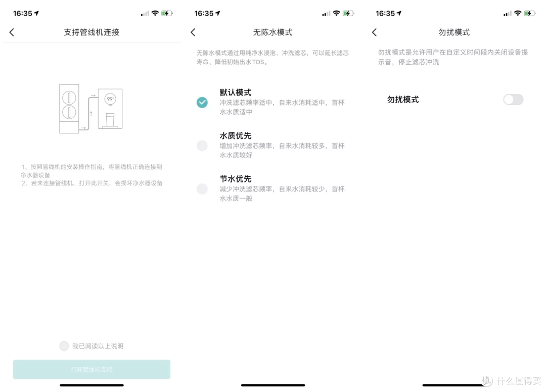This screenshot has width=546, height=392.
Task: Tap the 勿扰模式 explanation paragraph
Action: click(x=453, y=57)
